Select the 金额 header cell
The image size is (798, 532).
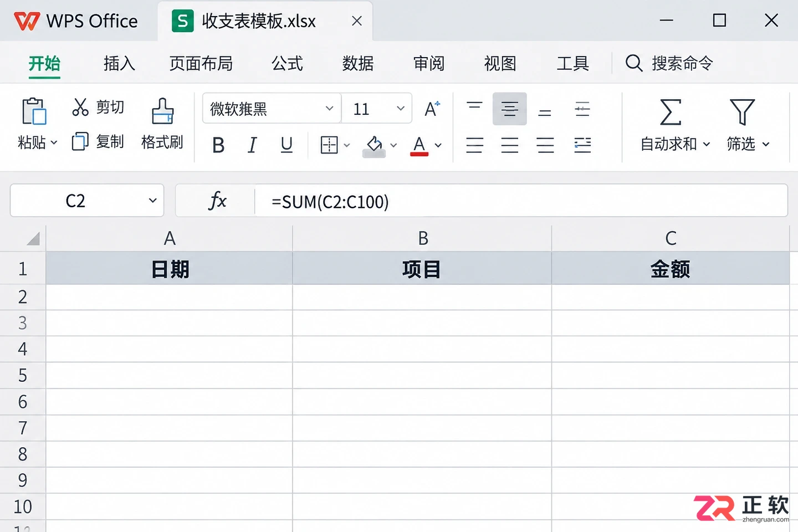(x=671, y=269)
